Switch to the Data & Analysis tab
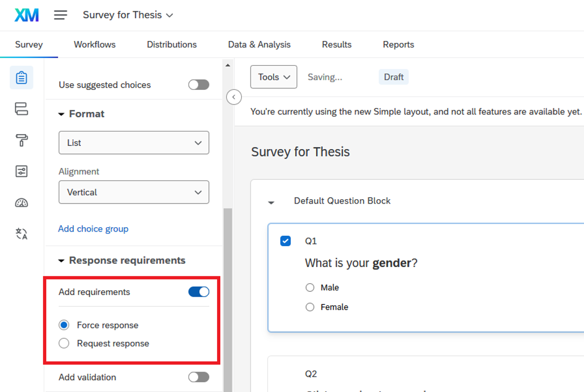The width and height of the screenshot is (584, 392). click(x=259, y=45)
